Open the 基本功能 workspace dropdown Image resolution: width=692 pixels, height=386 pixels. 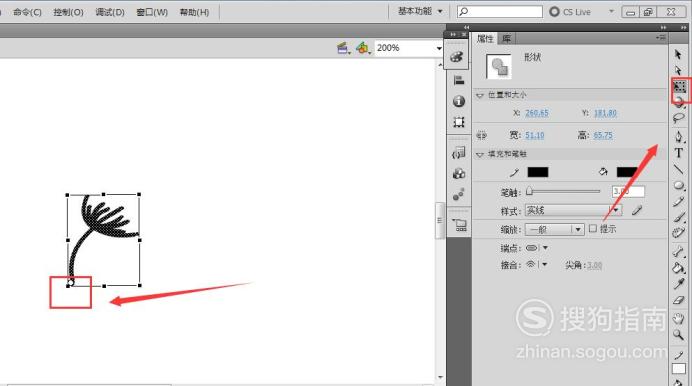tap(420, 11)
